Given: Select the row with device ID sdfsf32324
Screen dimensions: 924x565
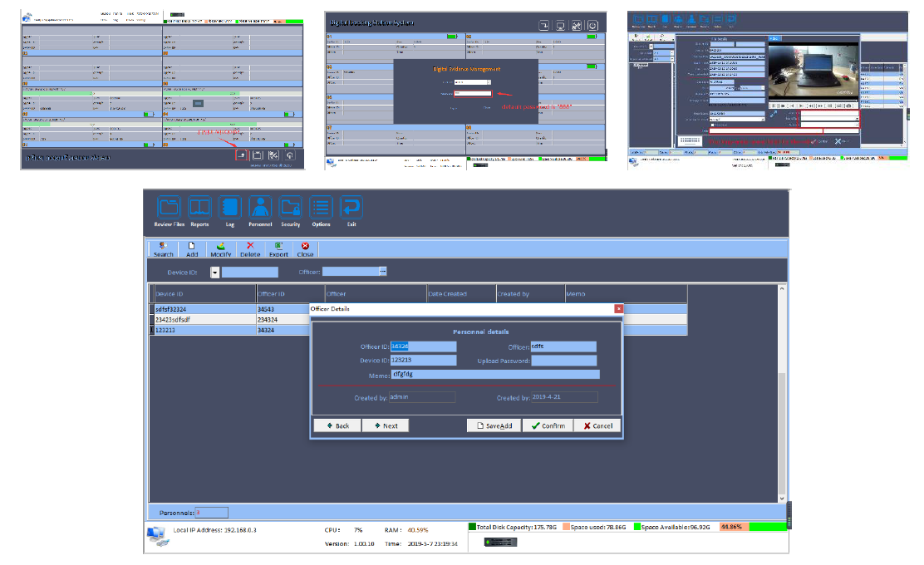Looking at the screenshot, I should 204,308.
